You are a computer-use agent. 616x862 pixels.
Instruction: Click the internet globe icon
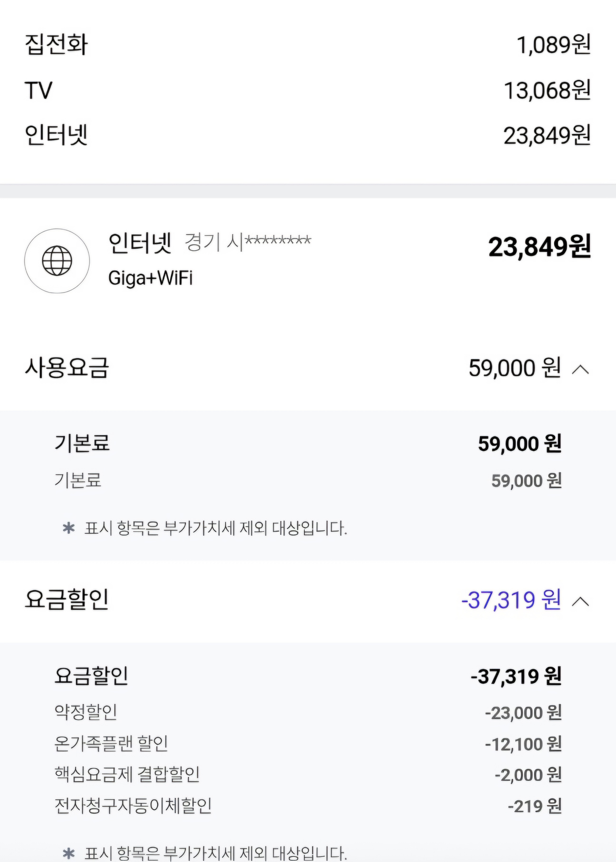click(x=57, y=261)
